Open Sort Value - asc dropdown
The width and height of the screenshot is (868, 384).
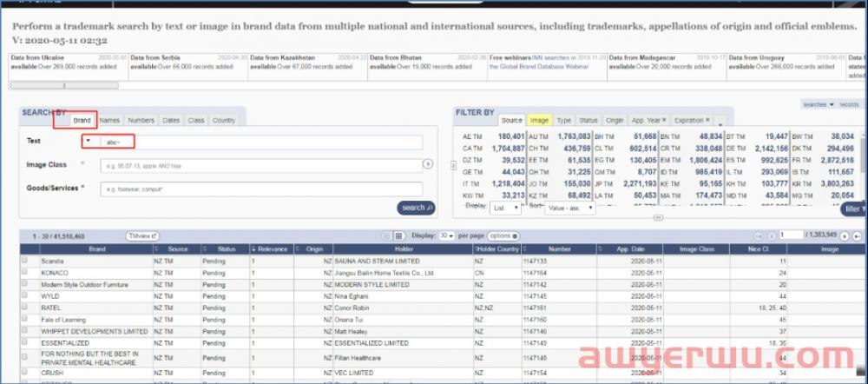click(570, 208)
